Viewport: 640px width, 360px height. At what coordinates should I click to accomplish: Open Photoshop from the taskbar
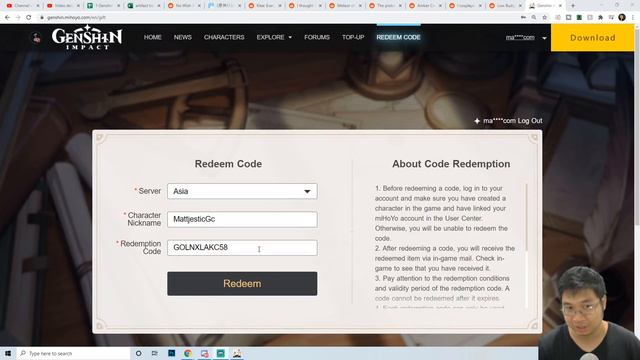171,353
